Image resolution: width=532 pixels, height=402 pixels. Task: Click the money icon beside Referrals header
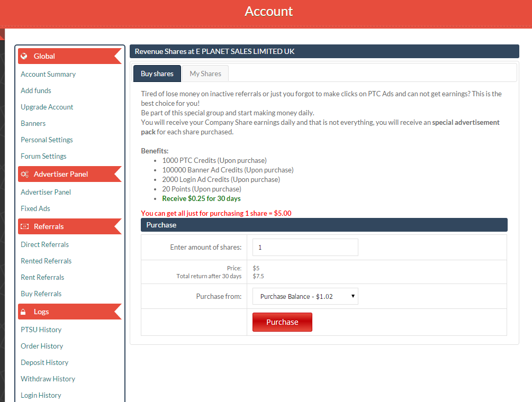coord(24,226)
